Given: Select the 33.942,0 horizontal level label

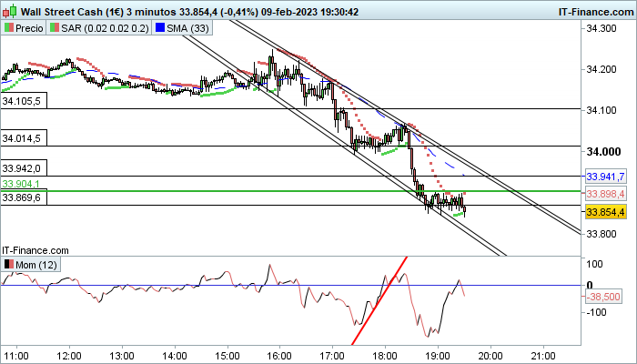Looking at the screenshot, I should click(24, 167).
